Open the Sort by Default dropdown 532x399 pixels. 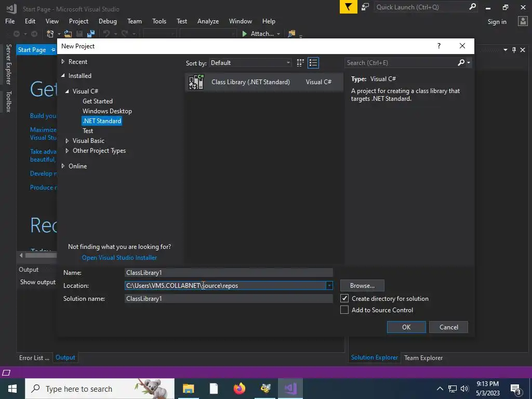(250, 63)
